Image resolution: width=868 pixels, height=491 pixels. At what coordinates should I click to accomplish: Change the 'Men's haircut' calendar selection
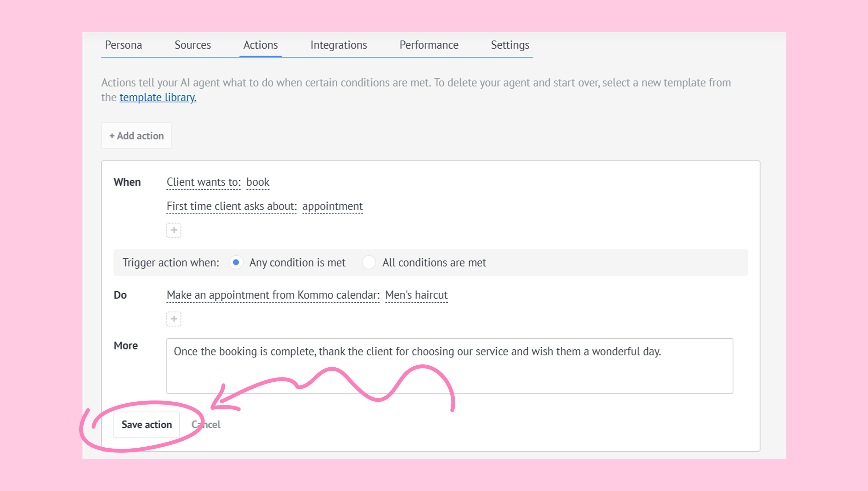pyautogui.click(x=416, y=295)
